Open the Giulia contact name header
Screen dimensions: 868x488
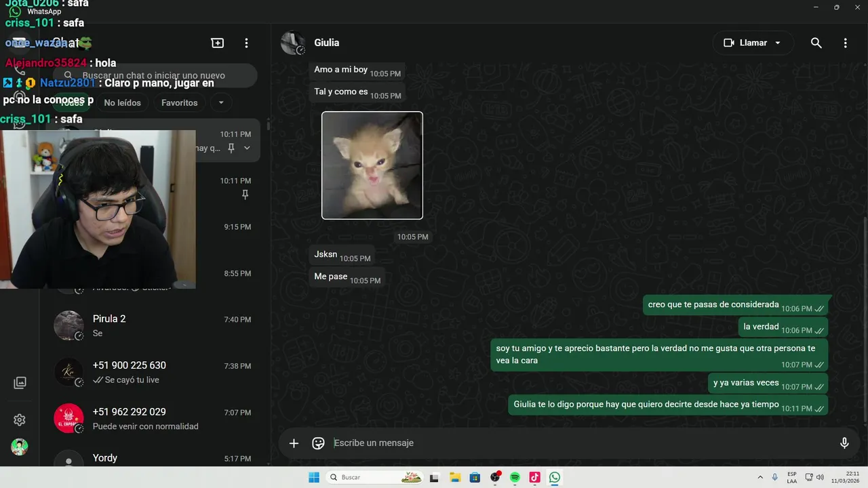327,43
